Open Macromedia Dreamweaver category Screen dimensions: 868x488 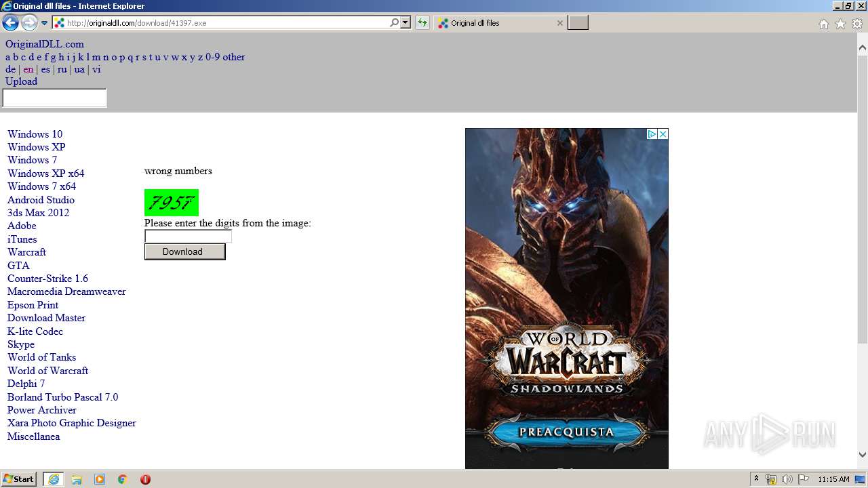(x=66, y=291)
